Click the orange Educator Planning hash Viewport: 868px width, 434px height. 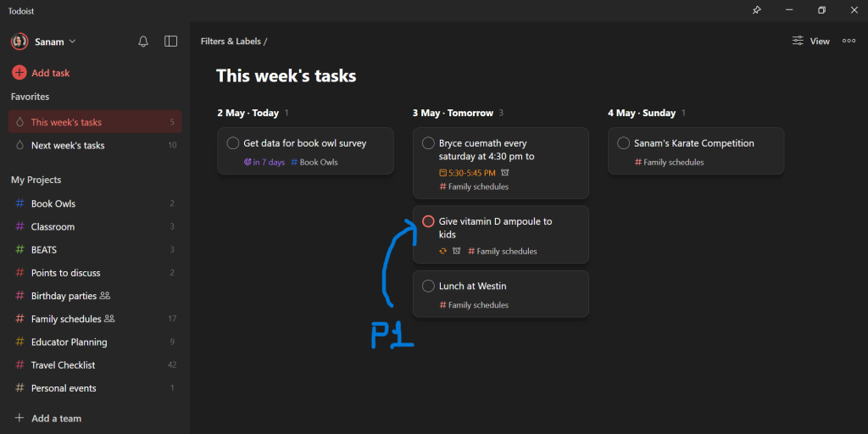pyautogui.click(x=19, y=342)
